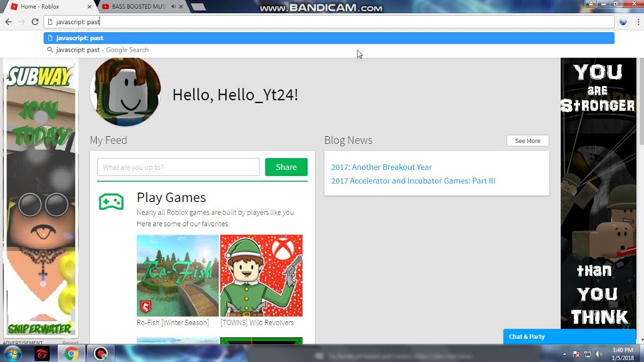Click the address bar text field
The image size is (644, 362).
(x=329, y=22)
